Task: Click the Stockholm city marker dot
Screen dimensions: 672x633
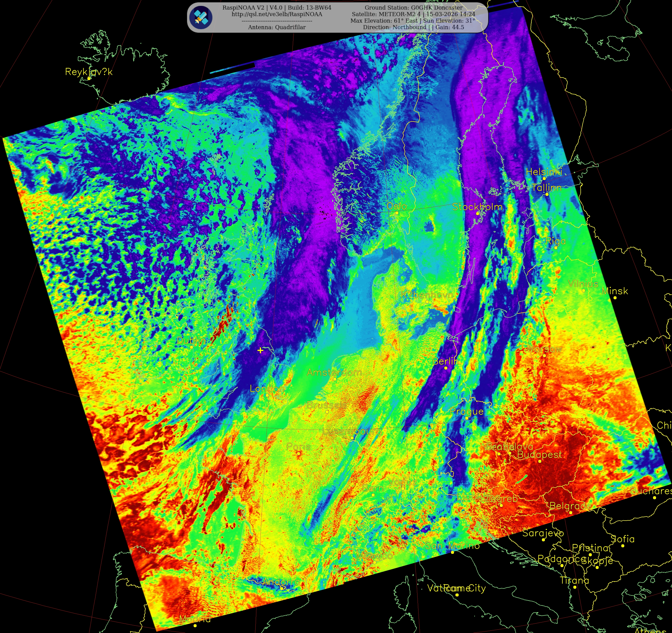Action: click(x=477, y=214)
